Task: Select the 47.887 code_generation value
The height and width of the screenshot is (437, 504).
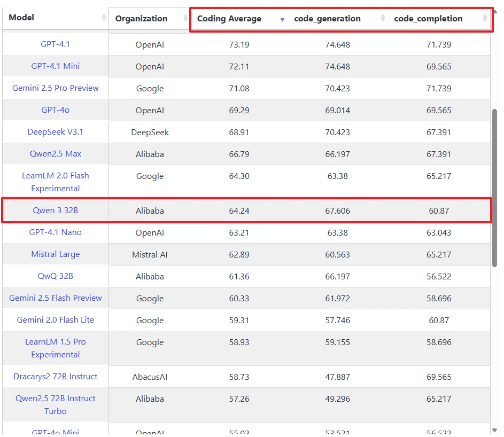Action: 337,377
